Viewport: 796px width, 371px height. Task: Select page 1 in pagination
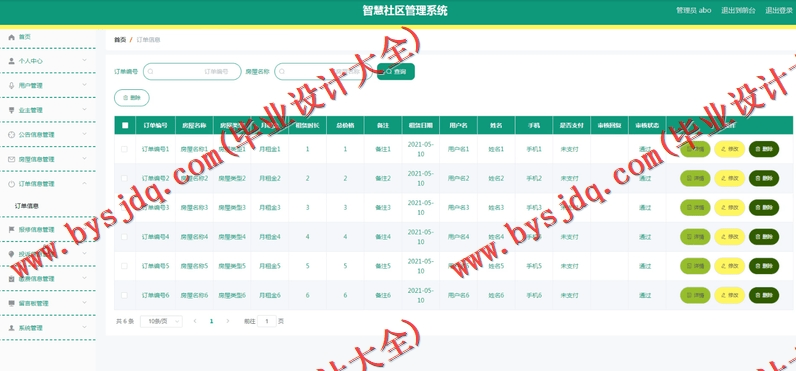tap(211, 321)
